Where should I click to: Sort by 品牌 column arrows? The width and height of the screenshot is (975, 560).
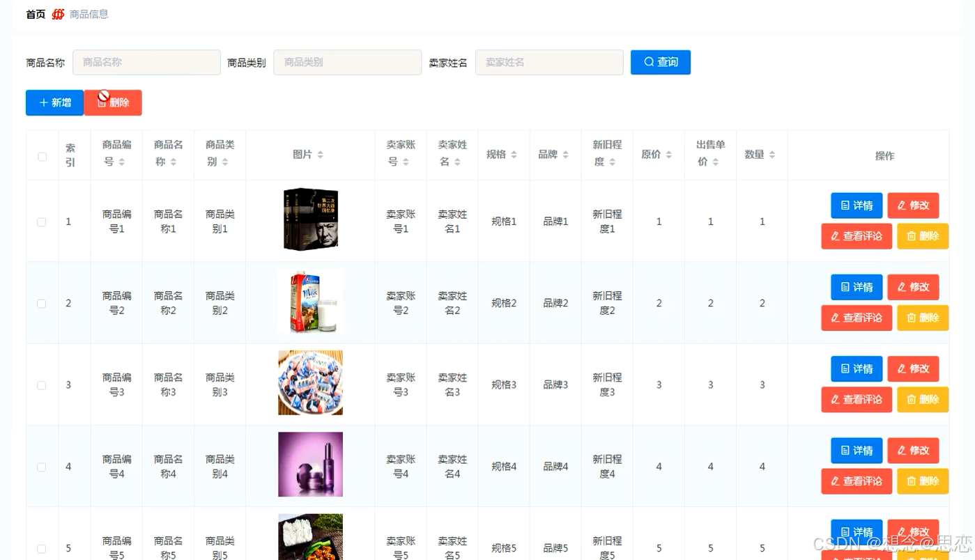click(x=565, y=155)
